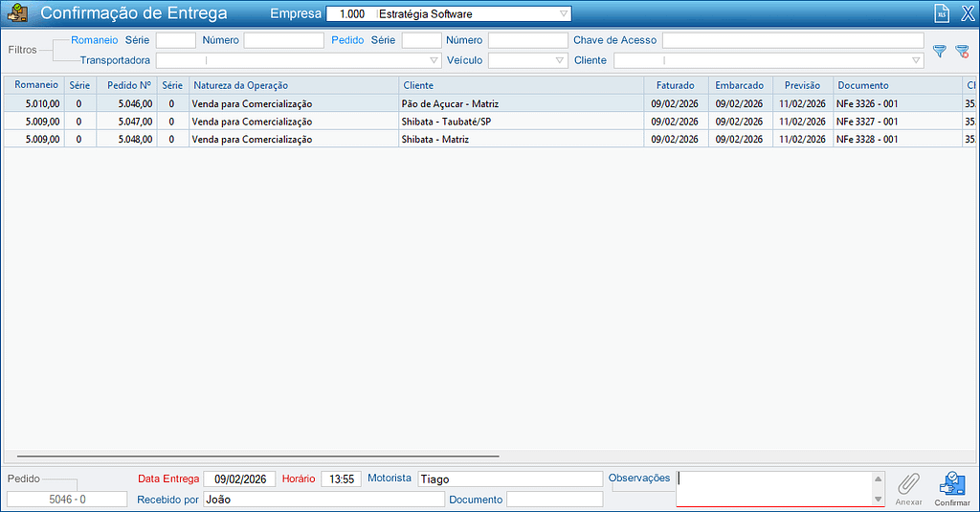Sort by the Faturado column header
Viewport: 980px width, 512px height.
click(676, 85)
